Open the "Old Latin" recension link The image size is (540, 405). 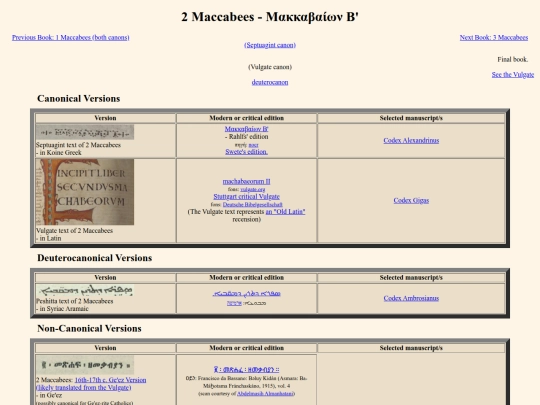285,212
